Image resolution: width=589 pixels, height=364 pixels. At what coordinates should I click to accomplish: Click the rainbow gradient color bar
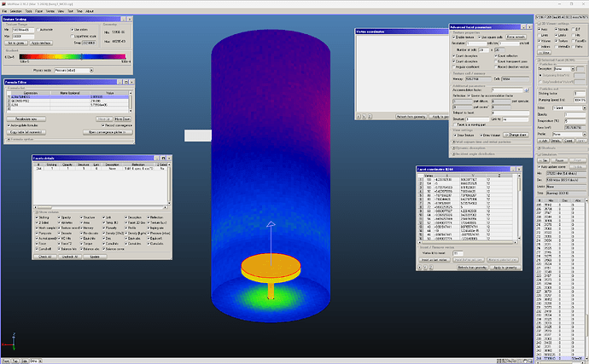[x=72, y=56]
